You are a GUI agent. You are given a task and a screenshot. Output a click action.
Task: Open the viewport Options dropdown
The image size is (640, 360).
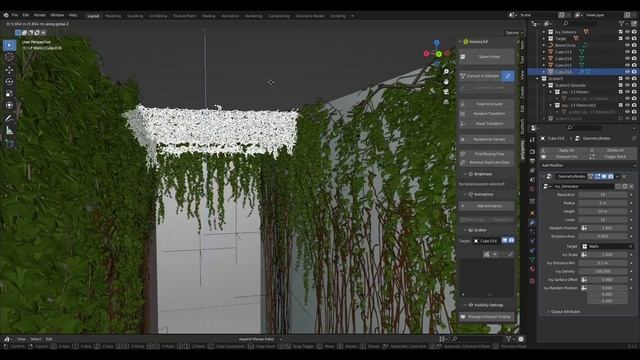click(x=514, y=33)
